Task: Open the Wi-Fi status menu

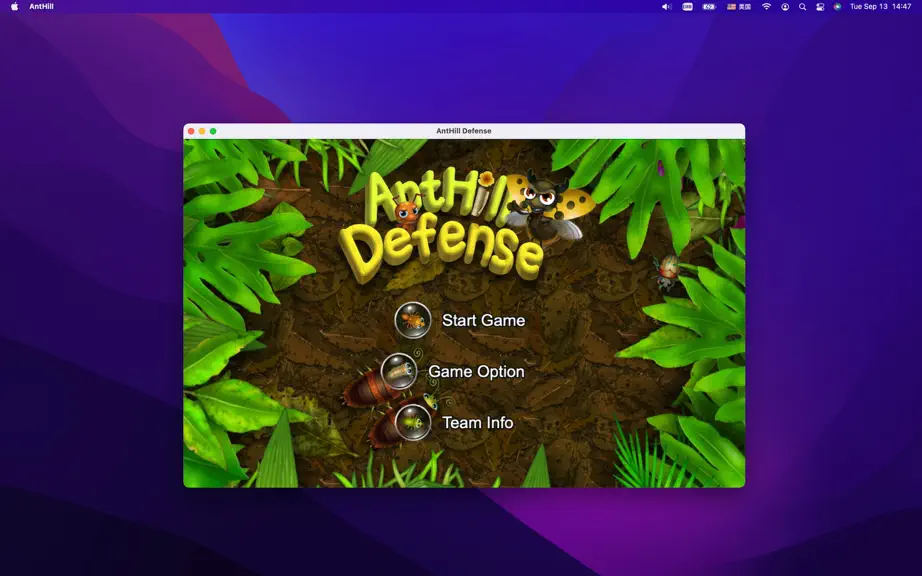Action: pyautogui.click(x=766, y=6)
